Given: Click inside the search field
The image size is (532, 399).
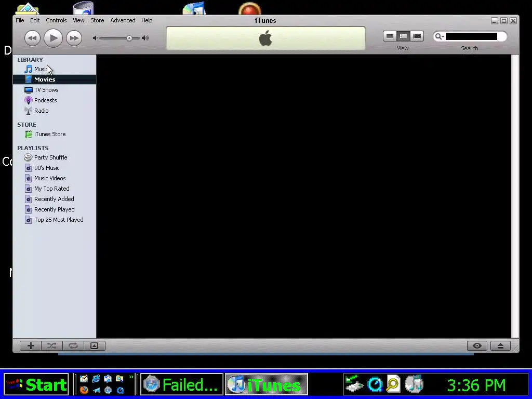Looking at the screenshot, I should 471,36.
